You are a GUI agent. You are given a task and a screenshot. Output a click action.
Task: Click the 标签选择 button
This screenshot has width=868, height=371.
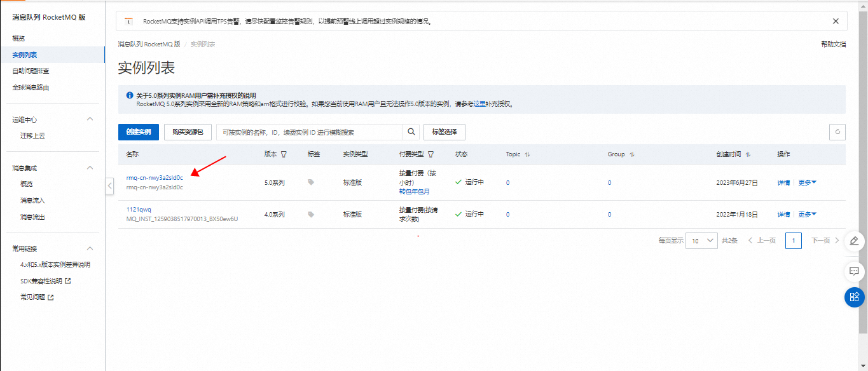coord(444,132)
